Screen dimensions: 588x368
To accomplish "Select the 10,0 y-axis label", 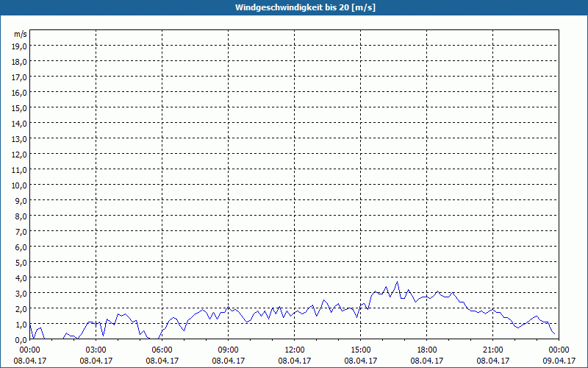I will click(21, 185).
